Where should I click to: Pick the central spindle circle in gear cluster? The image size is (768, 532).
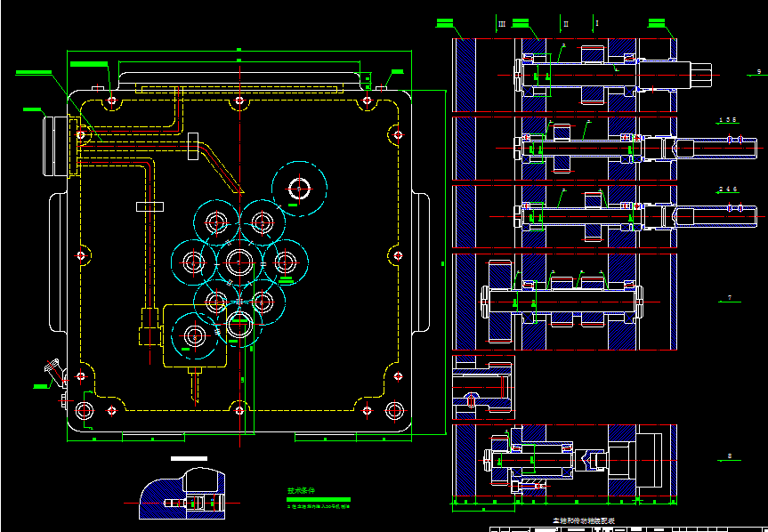[x=239, y=262]
